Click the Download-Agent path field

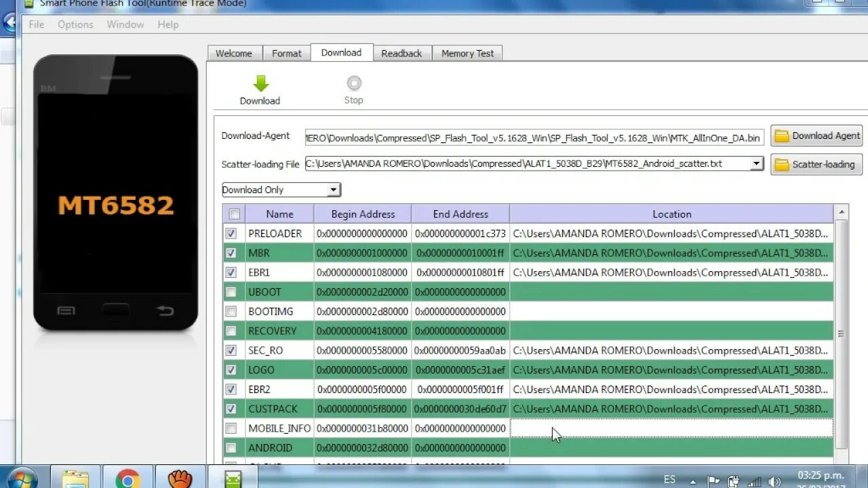534,138
